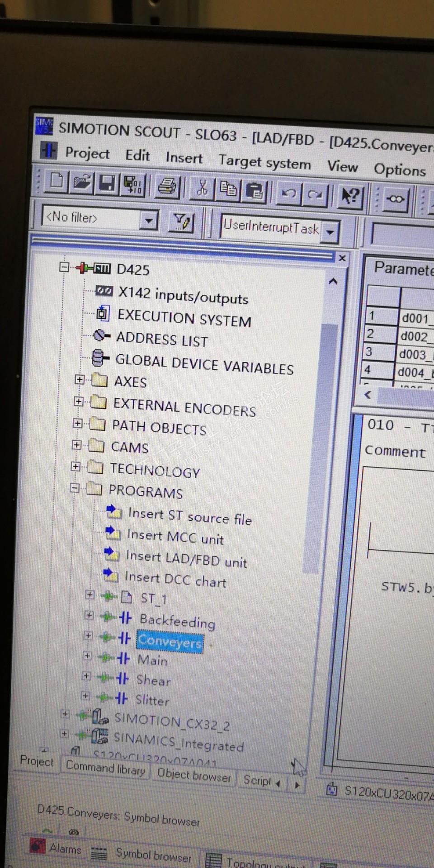Image resolution: width=434 pixels, height=868 pixels.
Task: Open the Options menu
Action: coord(400,170)
